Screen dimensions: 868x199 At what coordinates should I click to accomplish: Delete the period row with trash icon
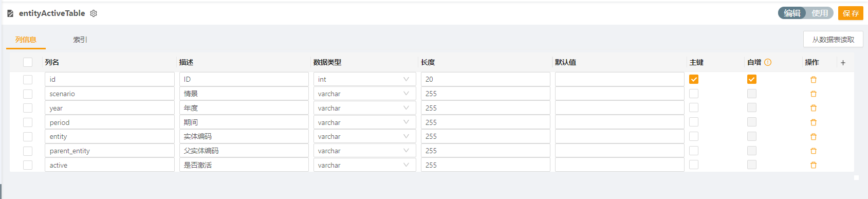pos(813,122)
